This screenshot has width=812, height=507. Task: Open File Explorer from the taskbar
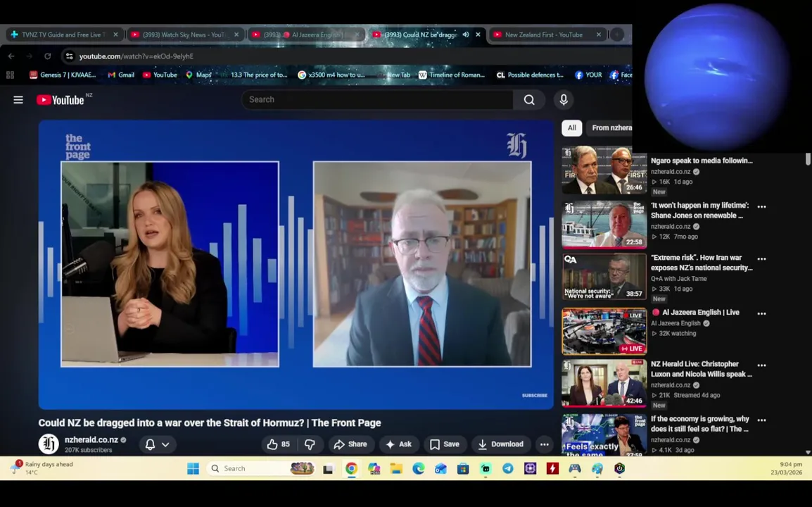coord(396,469)
